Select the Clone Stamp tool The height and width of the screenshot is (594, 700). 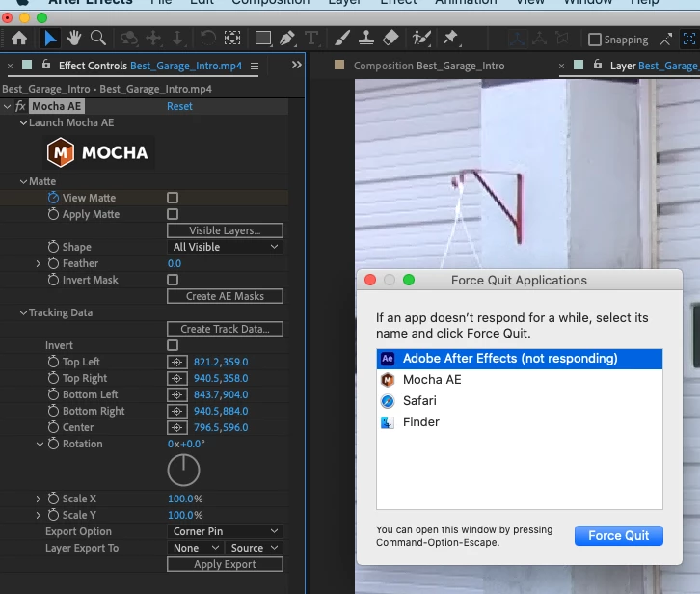pos(366,39)
